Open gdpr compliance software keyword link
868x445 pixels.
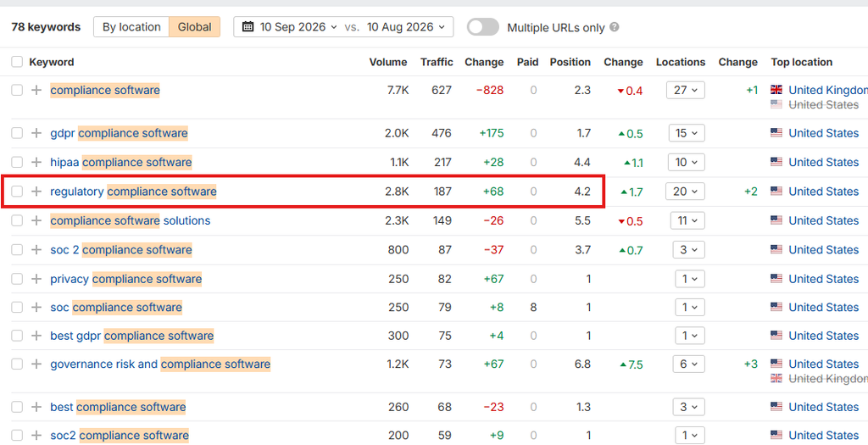(x=119, y=133)
